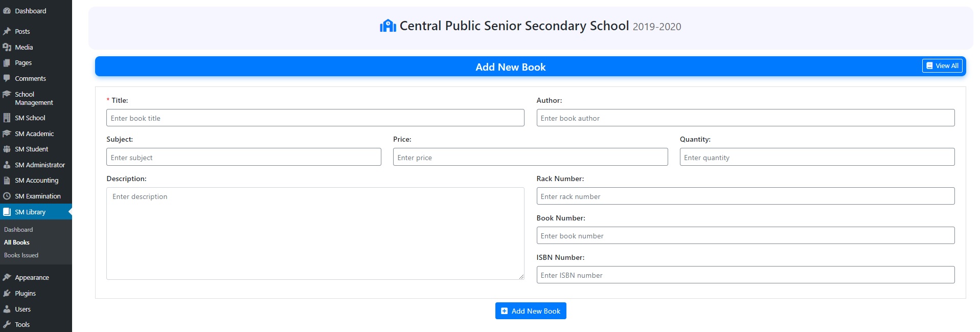Select the Appearance brush icon
The height and width of the screenshot is (332, 980).
tap(7, 277)
